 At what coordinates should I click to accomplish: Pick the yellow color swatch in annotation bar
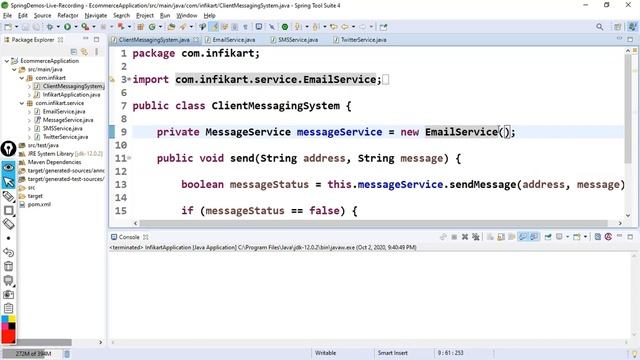pos(12,319)
